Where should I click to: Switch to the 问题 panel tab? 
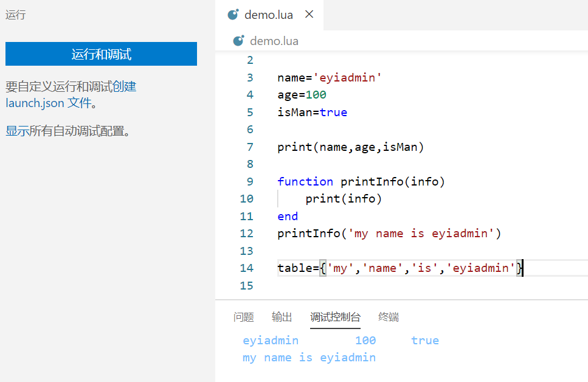tap(244, 317)
